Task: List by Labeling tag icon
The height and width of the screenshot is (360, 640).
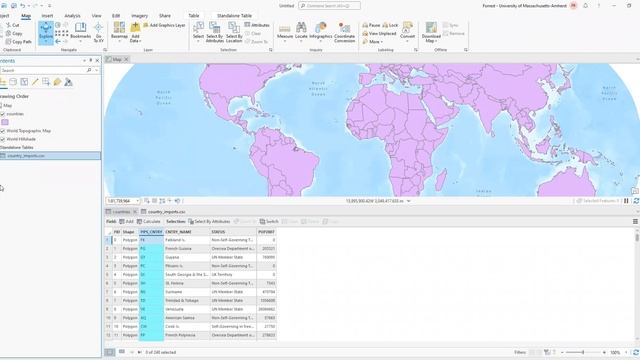Action: pyautogui.click(x=57, y=82)
